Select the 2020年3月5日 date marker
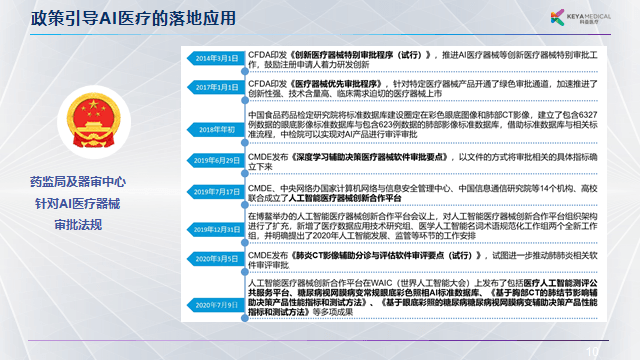 [x=216, y=259]
